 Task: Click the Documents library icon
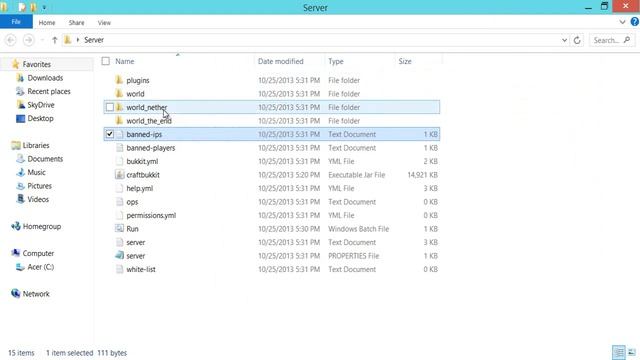pyautogui.click(x=20, y=158)
